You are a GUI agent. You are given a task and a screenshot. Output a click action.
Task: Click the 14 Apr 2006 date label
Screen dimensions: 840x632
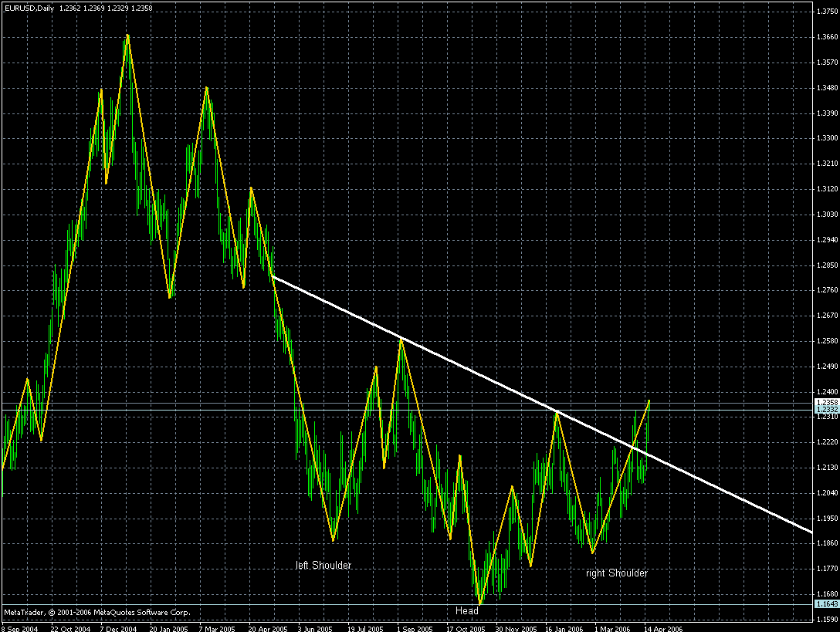663,629
